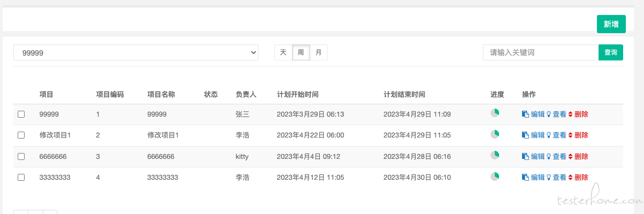The width and height of the screenshot is (644, 214).
Task: Focus the 请输入关键词 keyword field
Action: [541, 52]
